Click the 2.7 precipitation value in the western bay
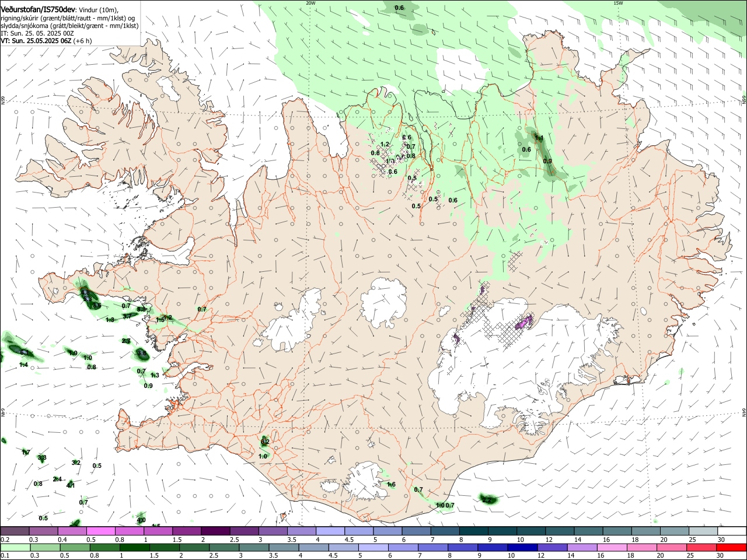The width and height of the screenshot is (747, 560). (x=126, y=341)
